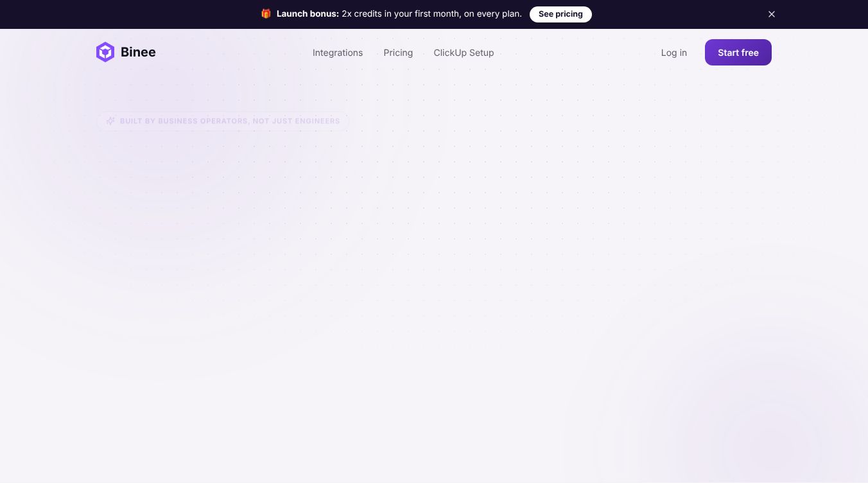Click the Binee hexagon logo icon

[x=105, y=53]
